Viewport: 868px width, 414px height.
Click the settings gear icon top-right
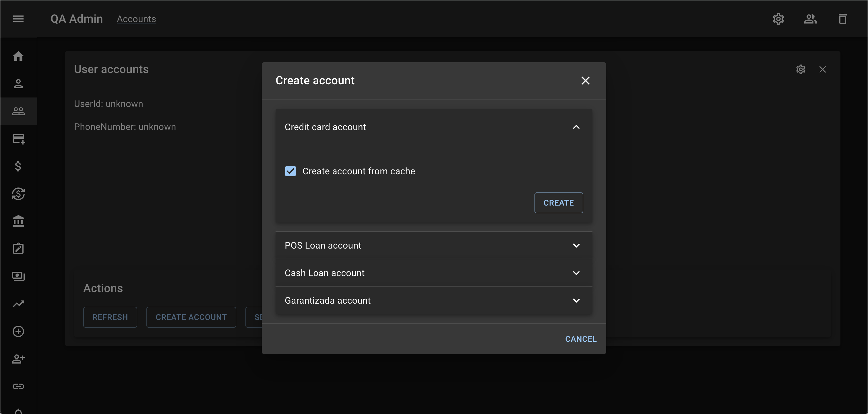point(779,18)
